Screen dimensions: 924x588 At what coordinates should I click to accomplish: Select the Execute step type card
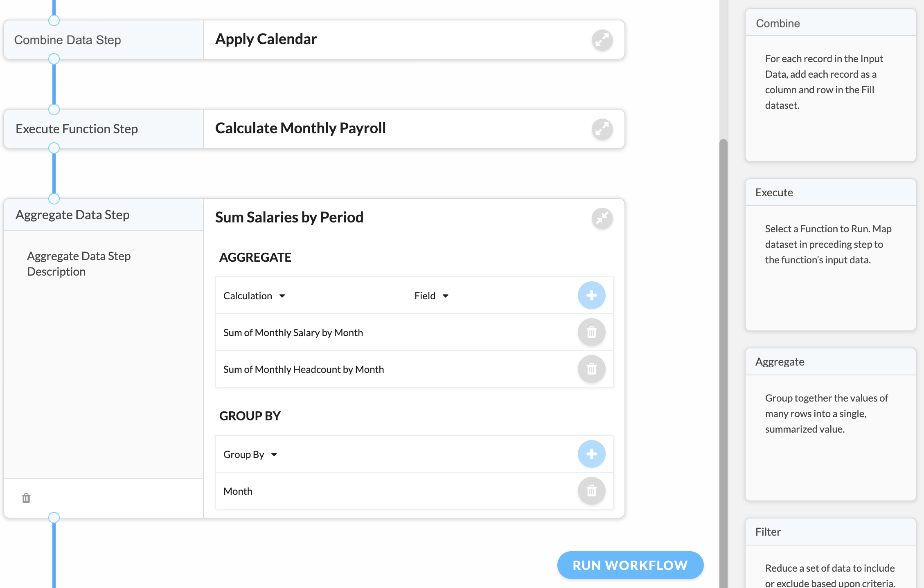(x=830, y=255)
